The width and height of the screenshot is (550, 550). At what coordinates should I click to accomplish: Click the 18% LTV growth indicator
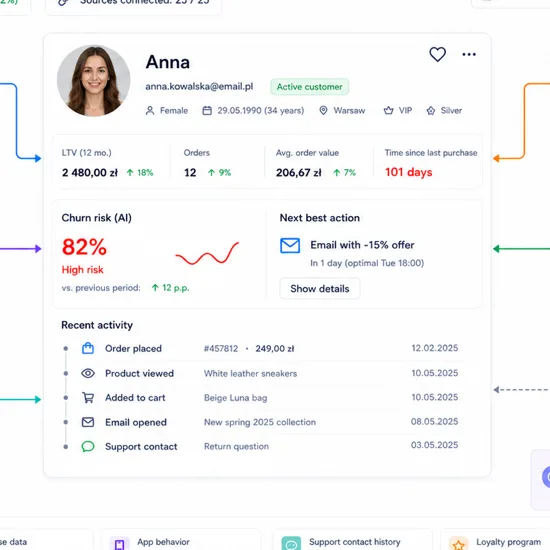pos(140,173)
